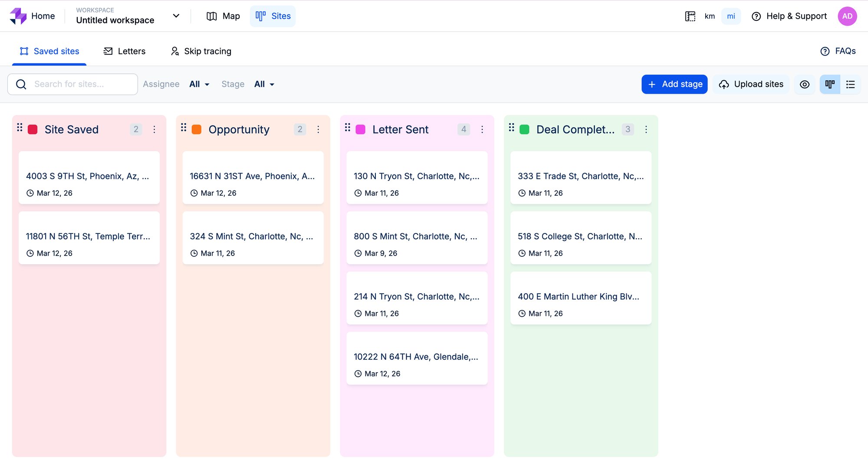Switch to list view layout
Screen dimensions: 868x469
[850, 84]
